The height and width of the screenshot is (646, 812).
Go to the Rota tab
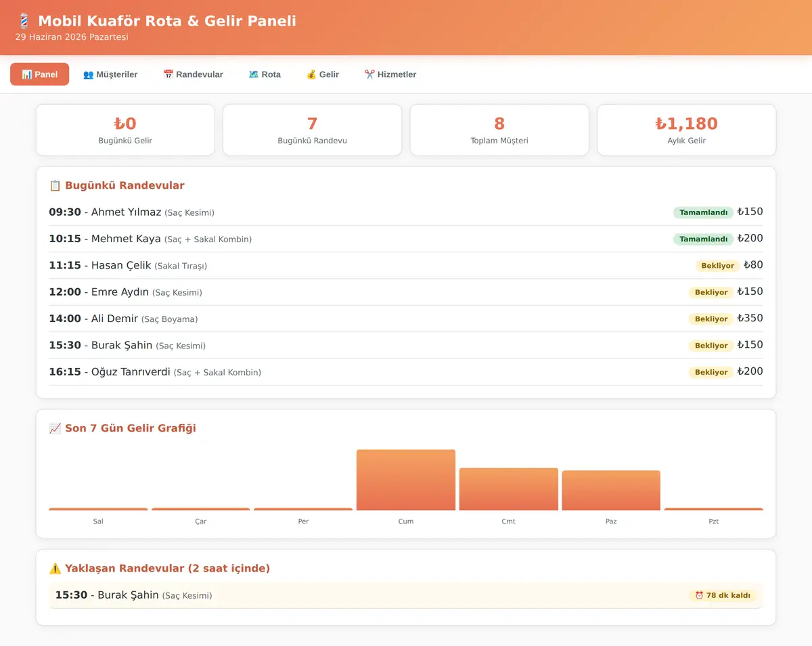(x=265, y=74)
